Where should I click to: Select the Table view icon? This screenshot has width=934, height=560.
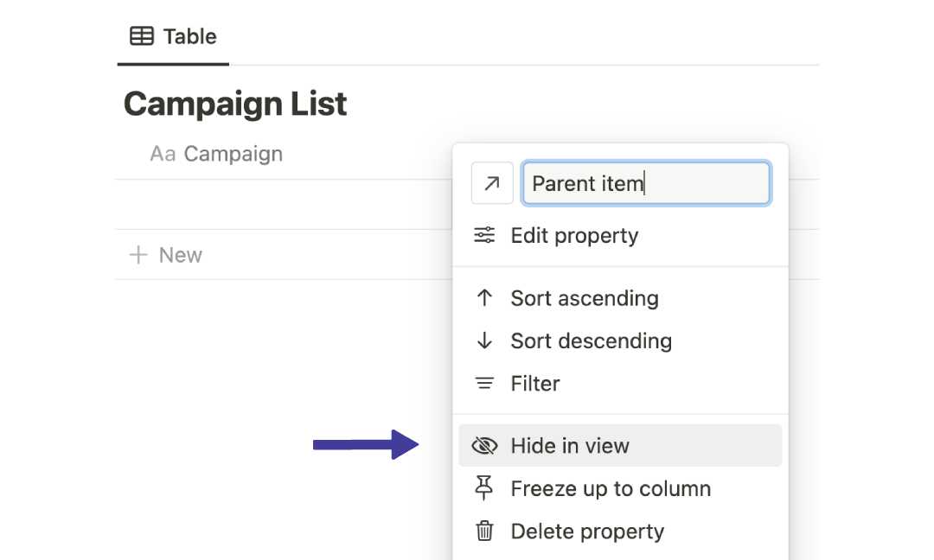click(x=141, y=36)
